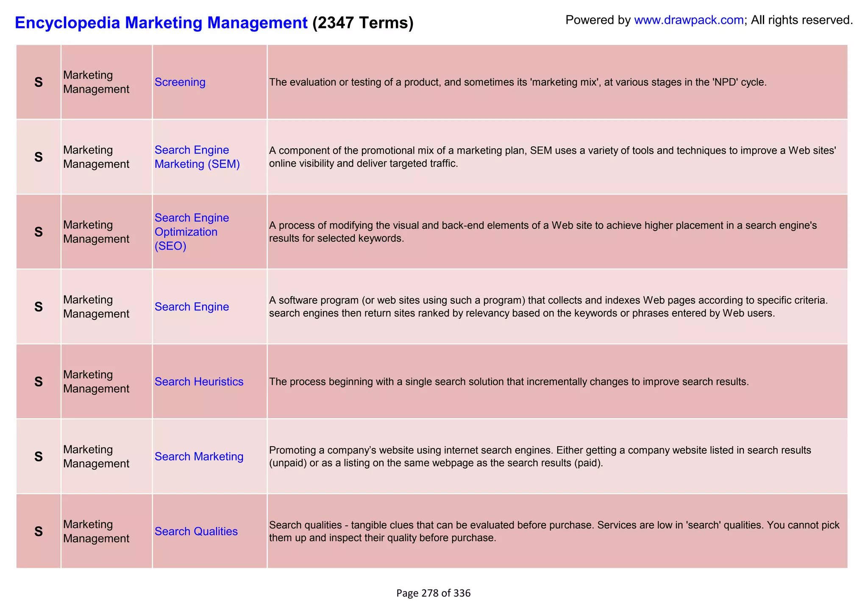
Task: Click the S letter in Screening row
Action: click(x=39, y=82)
